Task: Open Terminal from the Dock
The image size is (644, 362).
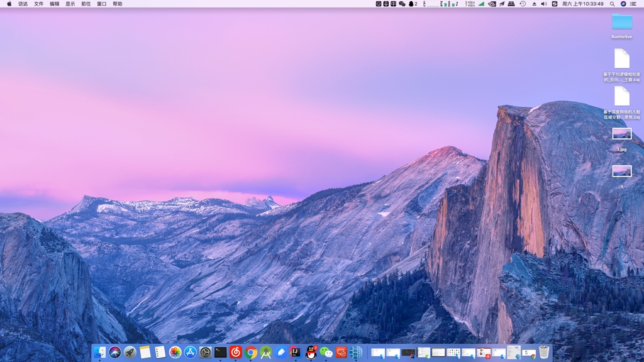Action: [221, 352]
